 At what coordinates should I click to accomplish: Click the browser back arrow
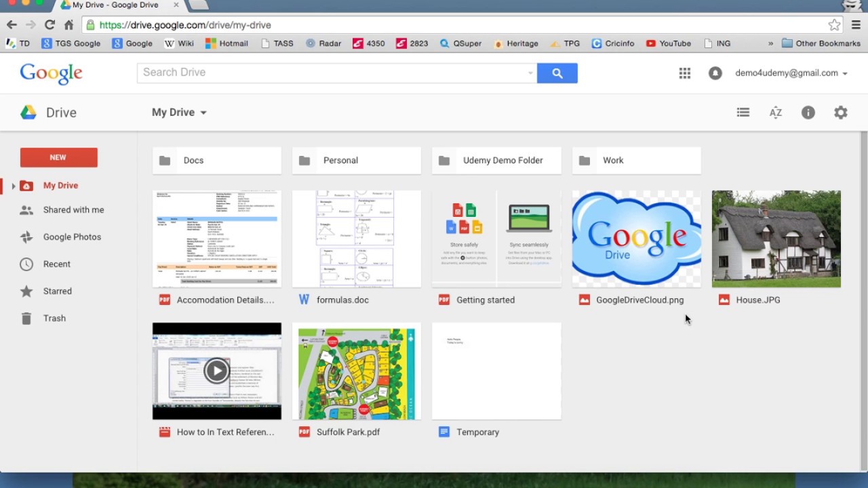[x=12, y=24]
